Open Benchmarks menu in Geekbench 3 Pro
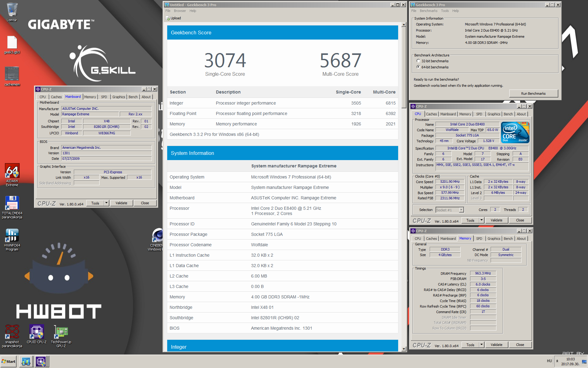The width and height of the screenshot is (588, 368). coord(428,11)
